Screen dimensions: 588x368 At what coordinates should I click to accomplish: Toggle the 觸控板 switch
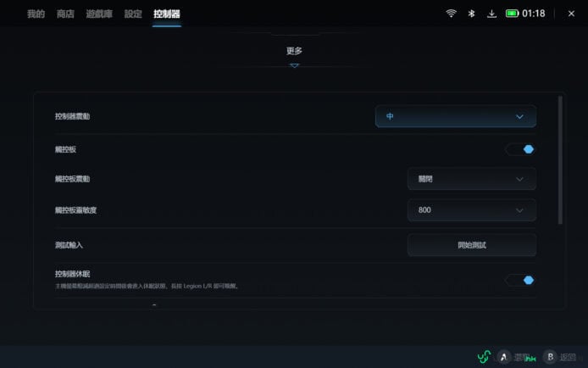(x=520, y=149)
